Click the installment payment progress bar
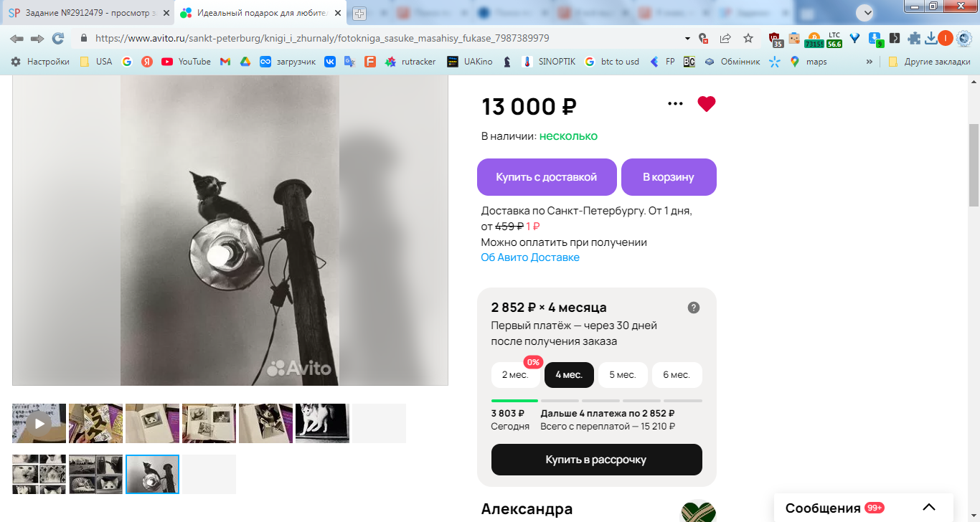 click(597, 401)
